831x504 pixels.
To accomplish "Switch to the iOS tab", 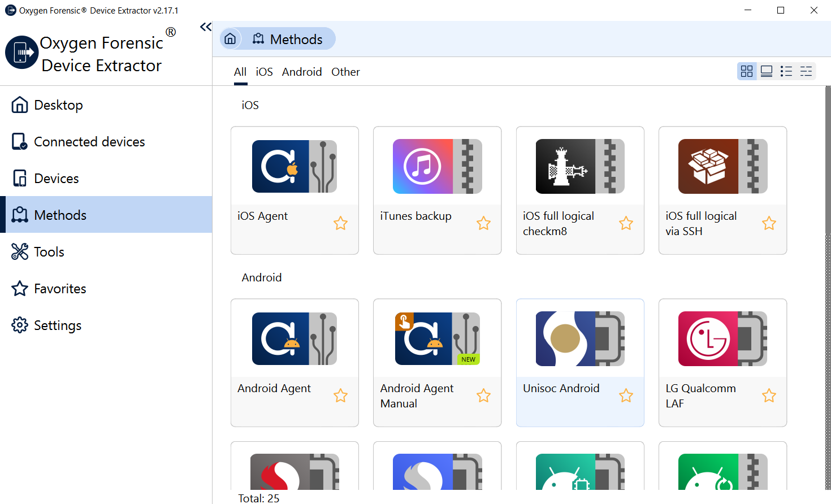I will 264,72.
